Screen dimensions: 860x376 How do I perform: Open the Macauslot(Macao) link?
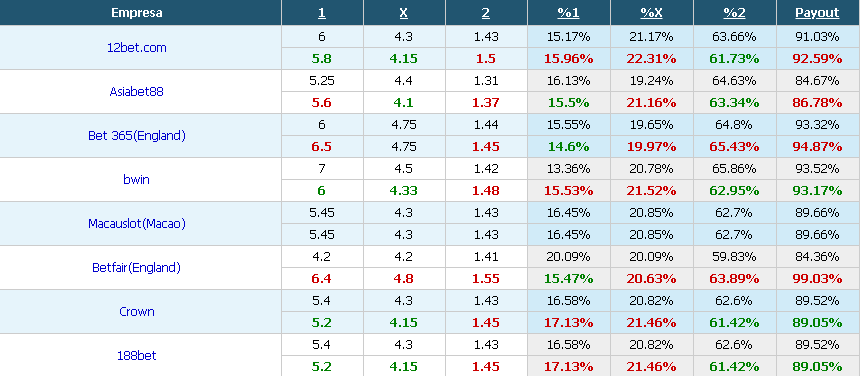pos(137,224)
